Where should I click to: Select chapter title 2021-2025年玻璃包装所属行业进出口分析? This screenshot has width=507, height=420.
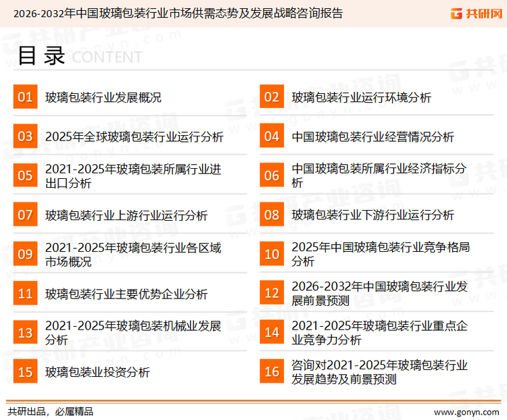click(x=133, y=176)
